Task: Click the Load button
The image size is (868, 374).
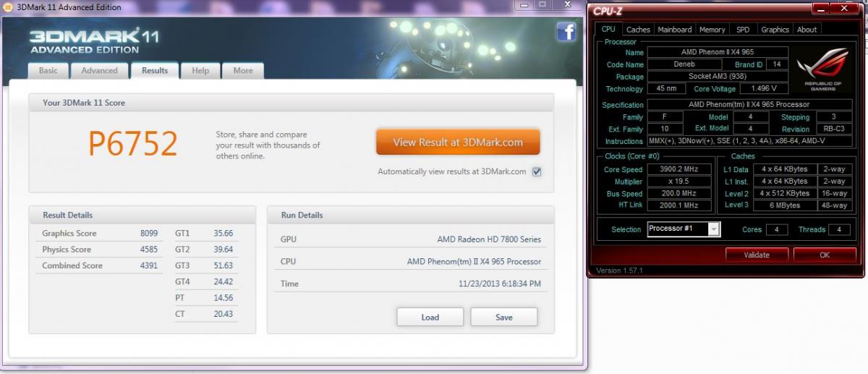Action: 430,317
